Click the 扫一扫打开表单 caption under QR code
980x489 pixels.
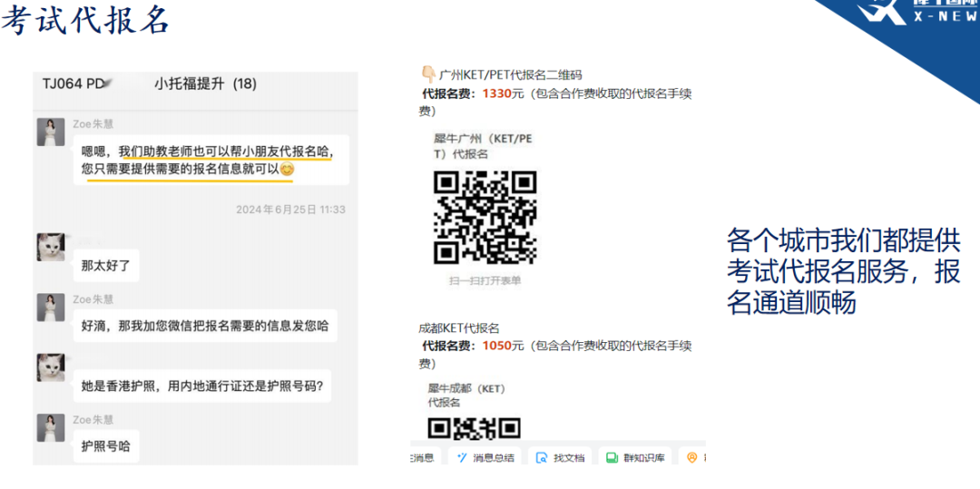(x=485, y=281)
